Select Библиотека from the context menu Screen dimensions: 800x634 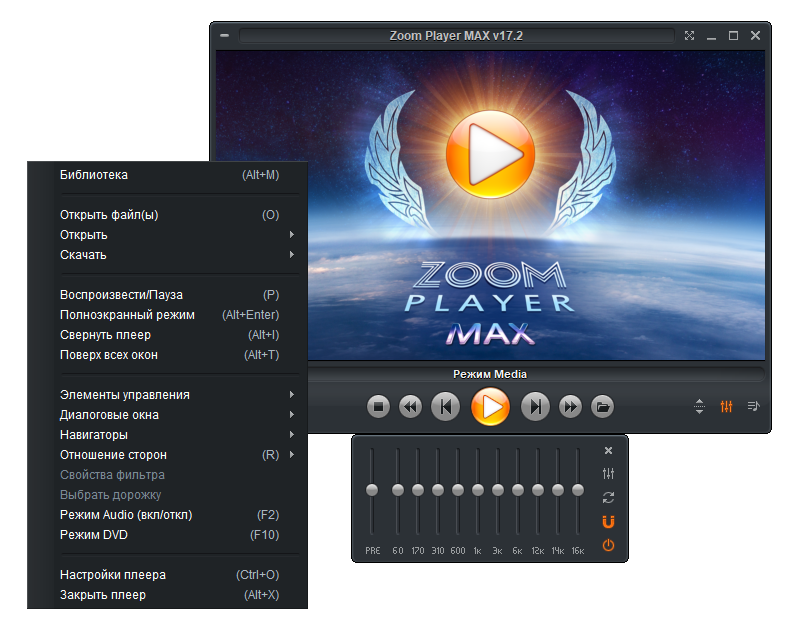(94, 175)
